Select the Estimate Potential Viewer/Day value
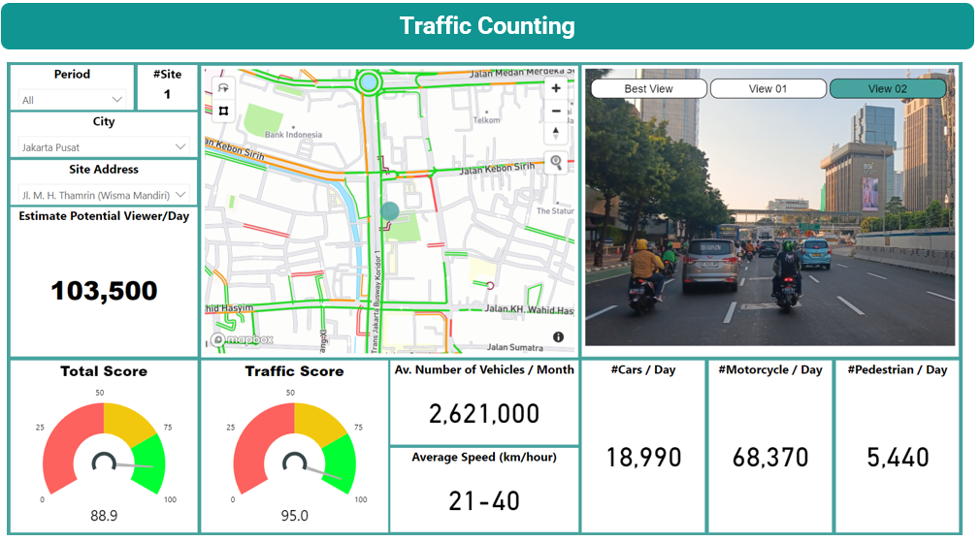The height and width of the screenshot is (541, 980). 104,290
